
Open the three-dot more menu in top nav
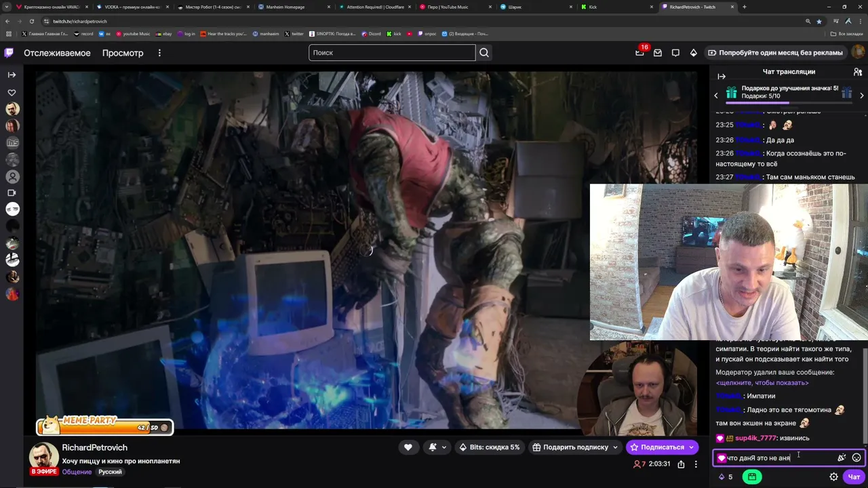pos(159,53)
